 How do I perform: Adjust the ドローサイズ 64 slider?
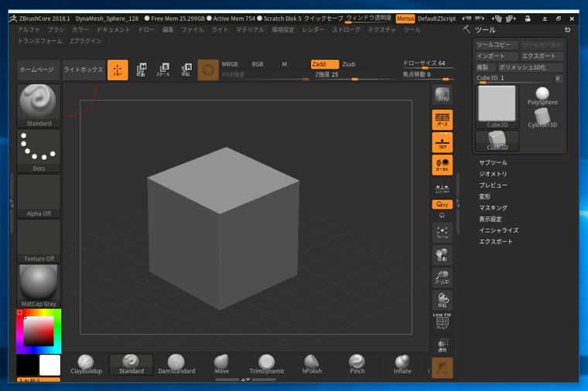427,64
